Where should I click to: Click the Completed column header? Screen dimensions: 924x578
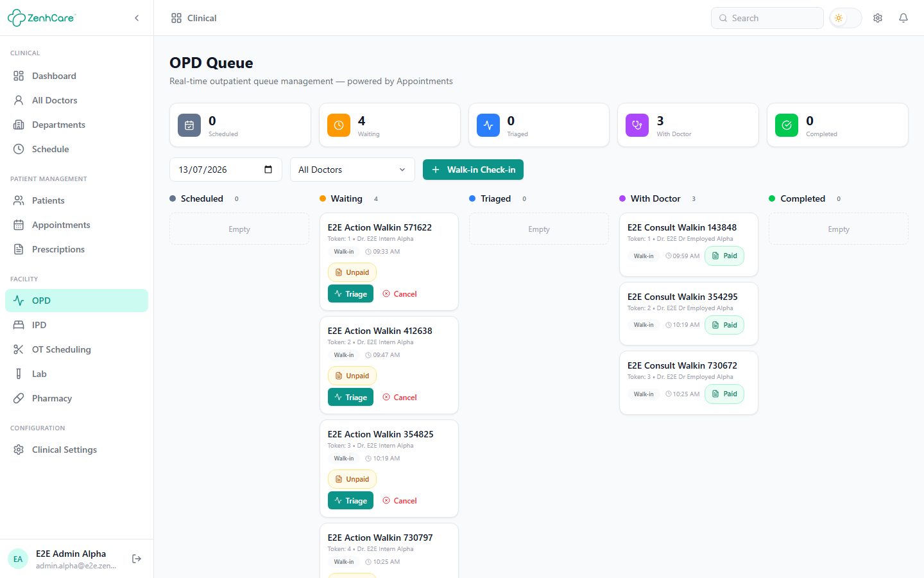point(803,198)
